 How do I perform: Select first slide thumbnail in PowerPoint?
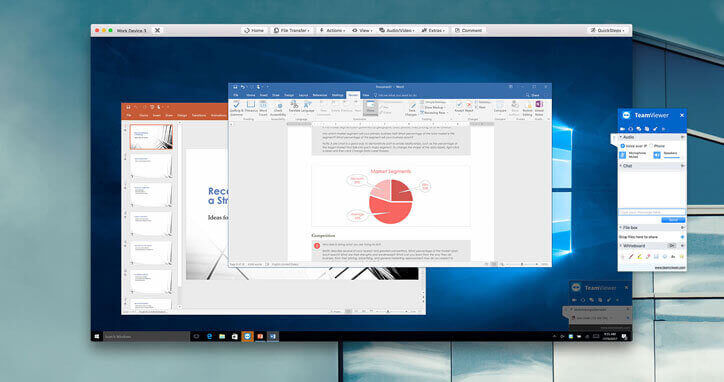[x=151, y=137]
